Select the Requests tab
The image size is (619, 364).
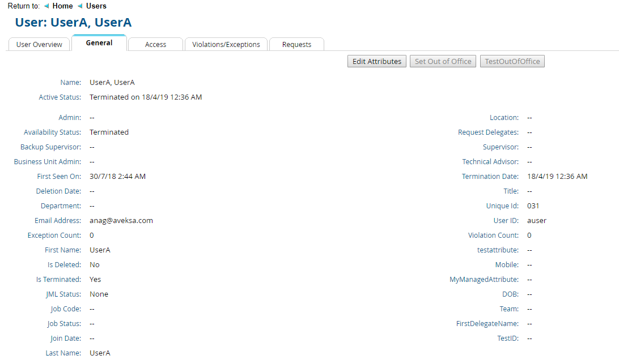click(x=296, y=44)
